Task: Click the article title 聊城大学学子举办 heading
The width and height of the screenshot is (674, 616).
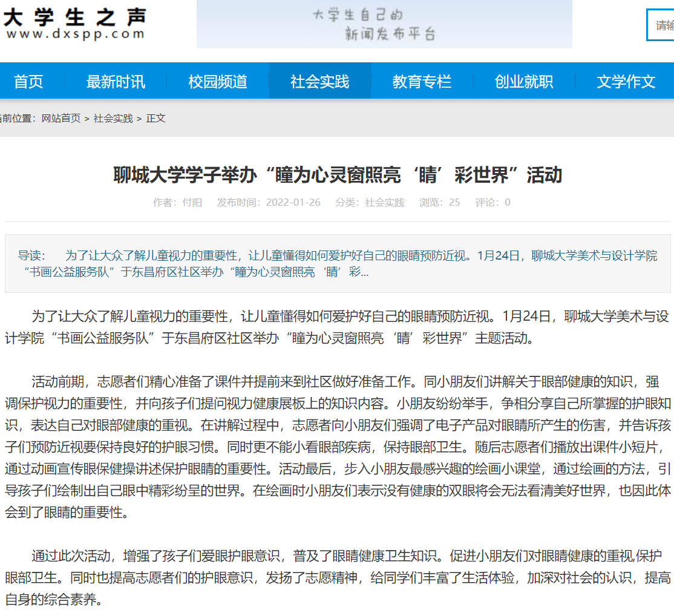Action: pos(338,175)
